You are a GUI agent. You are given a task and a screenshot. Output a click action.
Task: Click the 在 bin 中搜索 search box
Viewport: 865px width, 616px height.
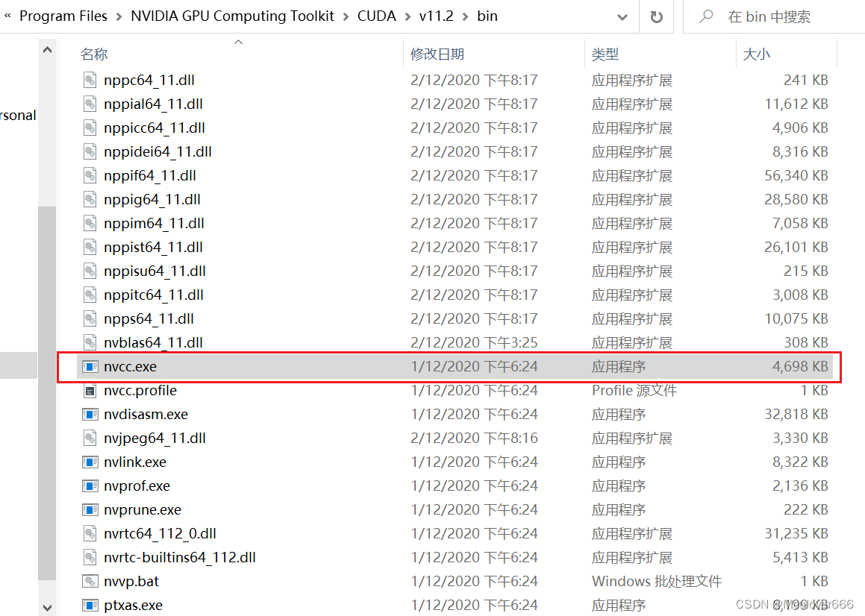tap(774, 17)
